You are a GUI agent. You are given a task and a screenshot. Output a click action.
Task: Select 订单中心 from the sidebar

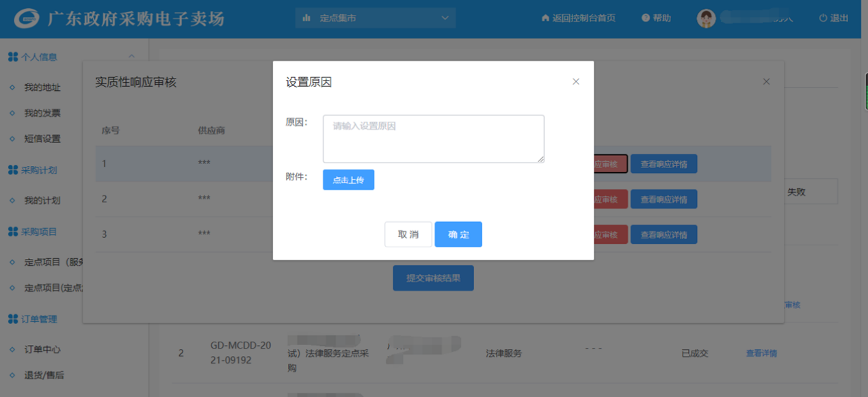pyautogui.click(x=42, y=349)
